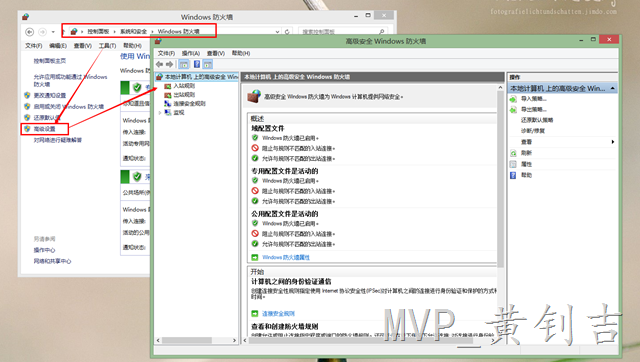Open 操作中心 link under 另请参阅

click(44, 250)
